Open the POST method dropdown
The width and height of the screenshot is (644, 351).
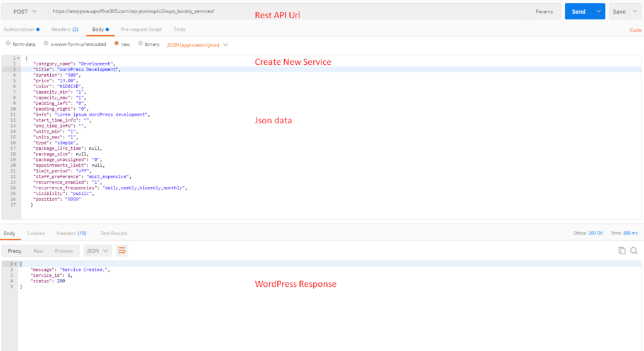pyautogui.click(x=25, y=11)
